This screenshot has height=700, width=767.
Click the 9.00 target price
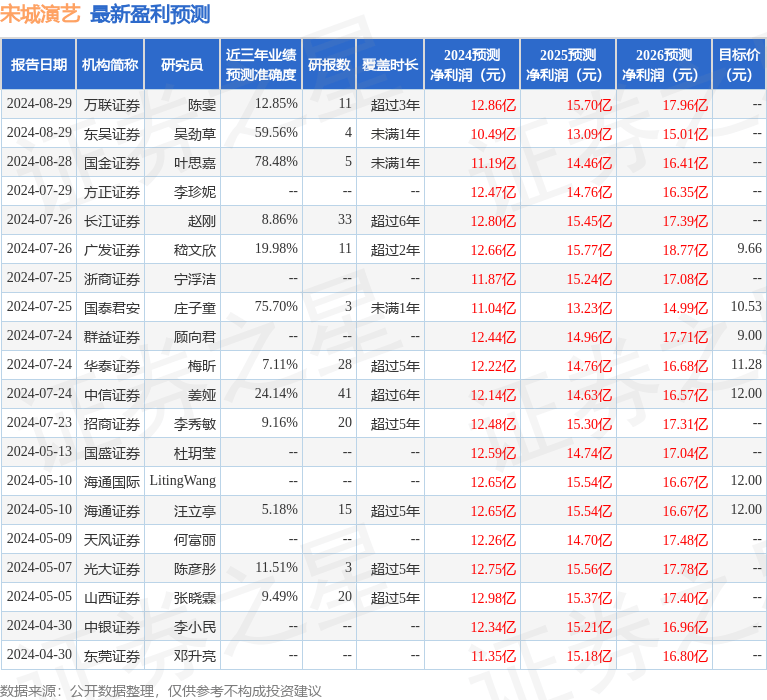point(749,335)
